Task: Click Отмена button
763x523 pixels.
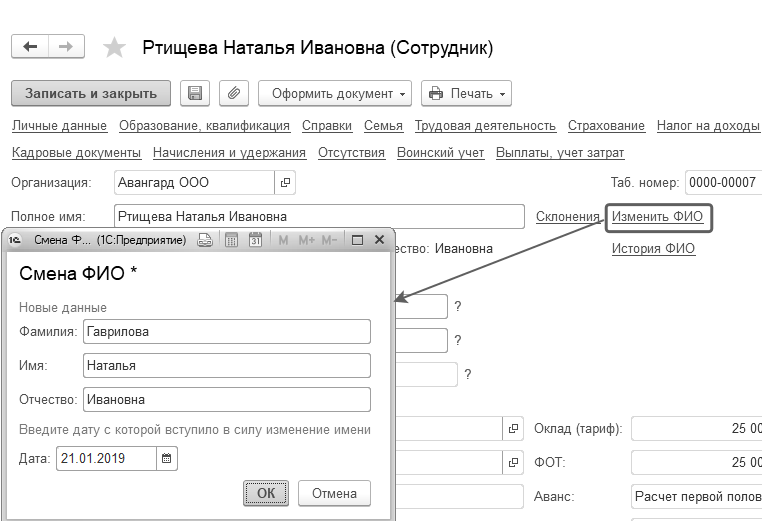Action: (x=334, y=493)
